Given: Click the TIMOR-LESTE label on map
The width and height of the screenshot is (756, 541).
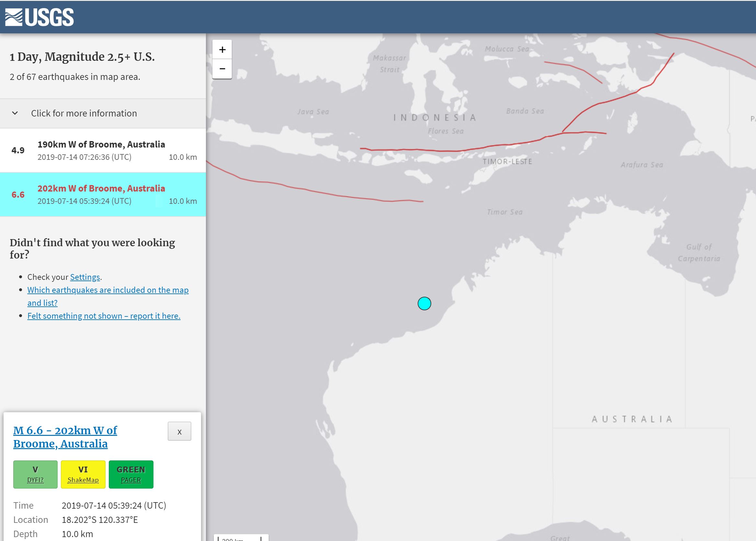Looking at the screenshot, I should pos(507,161).
